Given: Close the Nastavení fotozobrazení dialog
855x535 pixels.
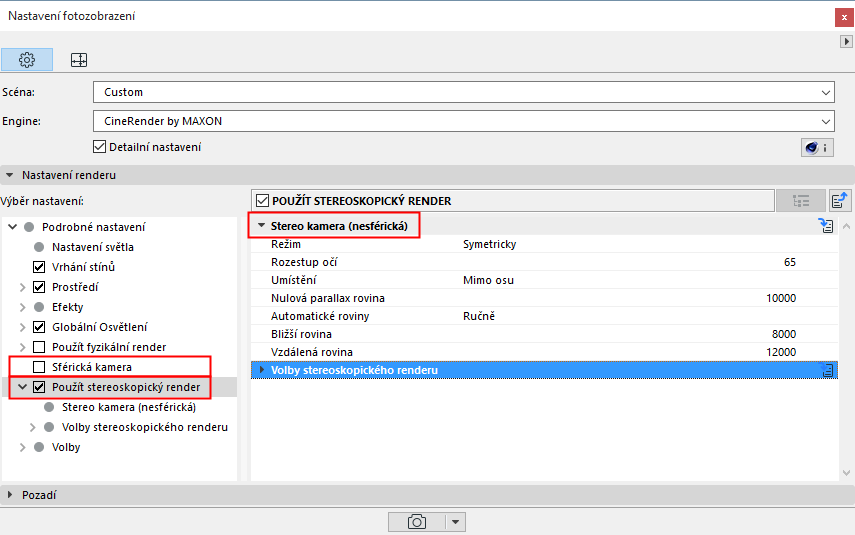Looking at the screenshot, I should point(844,17).
